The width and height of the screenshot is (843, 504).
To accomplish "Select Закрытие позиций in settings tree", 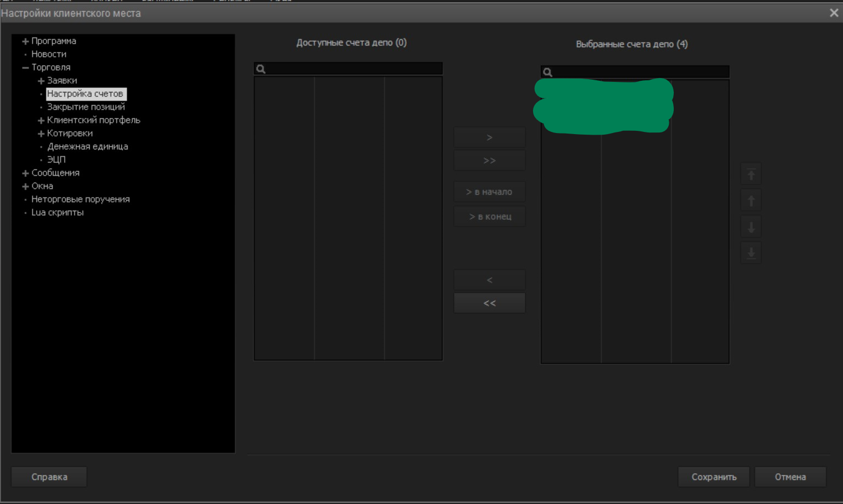I will click(x=86, y=107).
